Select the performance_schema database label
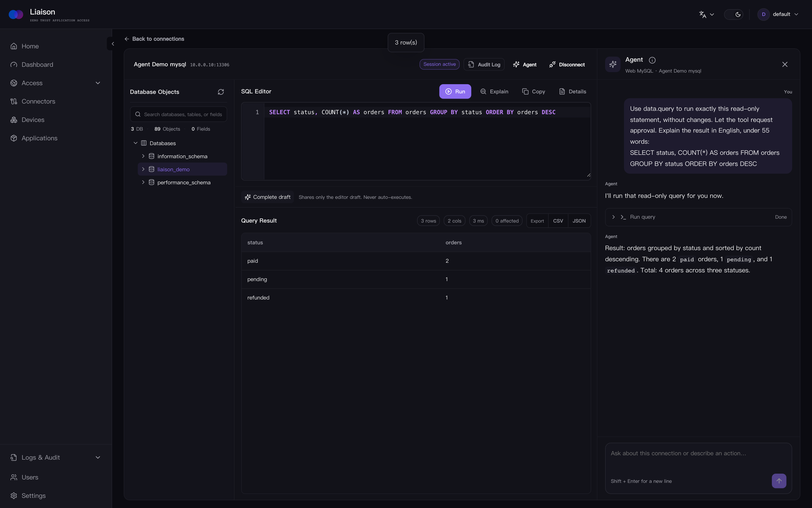 pos(184,183)
